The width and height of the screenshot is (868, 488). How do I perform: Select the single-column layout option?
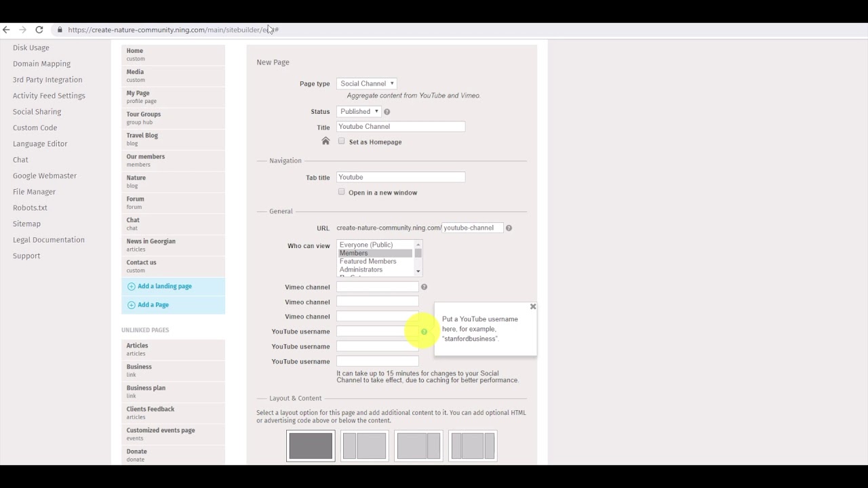[311, 446]
